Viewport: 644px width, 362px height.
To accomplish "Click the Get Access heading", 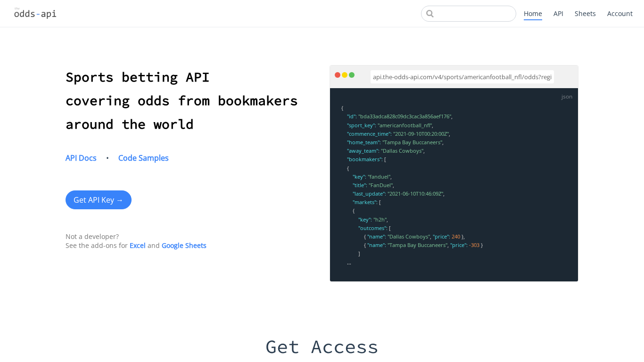I will point(322,347).
